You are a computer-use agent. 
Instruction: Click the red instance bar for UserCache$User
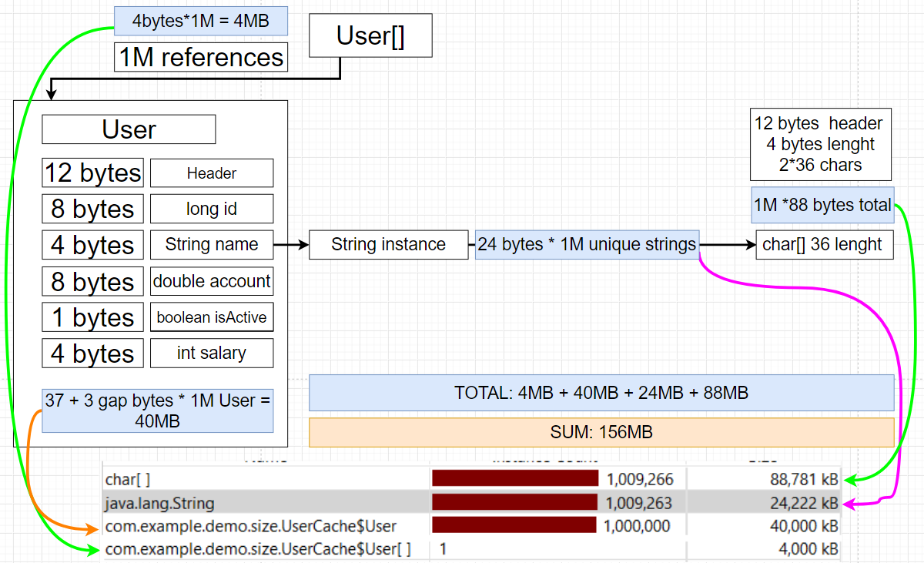tap(514, 526)
